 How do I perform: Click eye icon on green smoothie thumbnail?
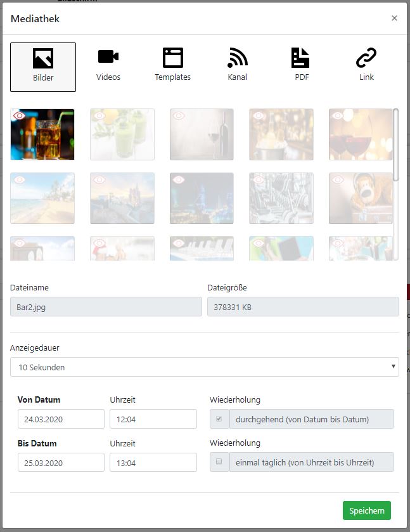pos(99,116)
